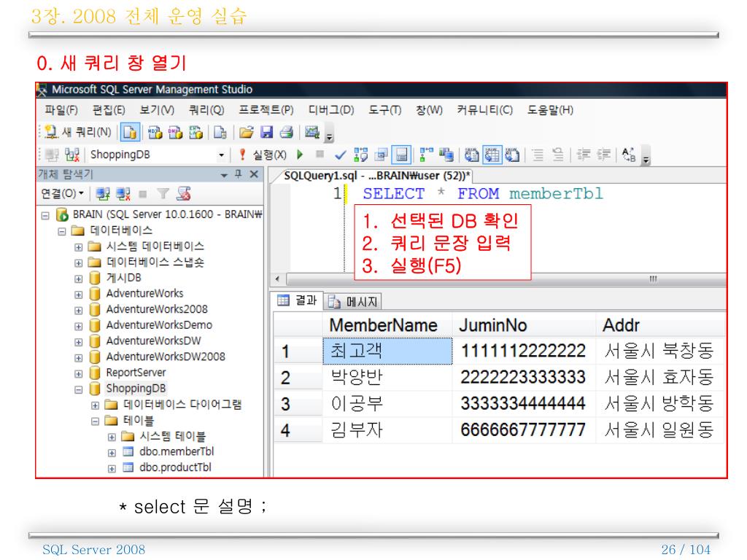This screenshot has height=560, width=747.
Task: Select the results to text icon
Action: pos(472,155)
